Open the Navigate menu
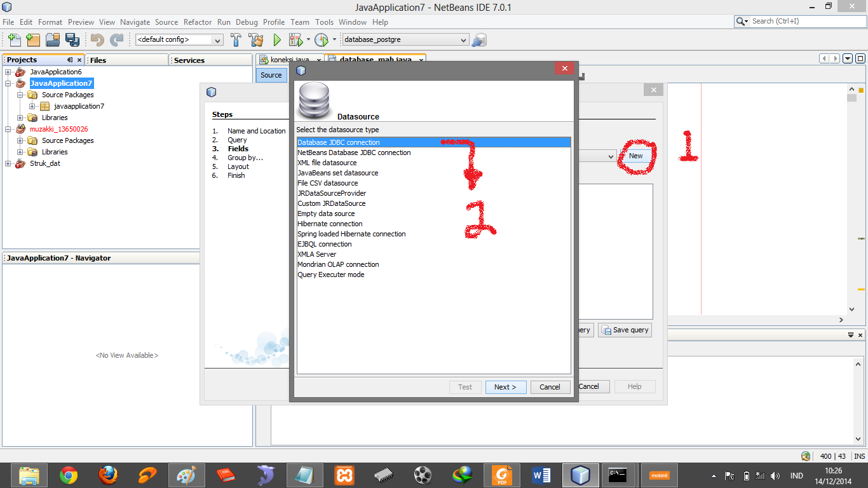This screenshot has height=488, width=868. point(135,22)
